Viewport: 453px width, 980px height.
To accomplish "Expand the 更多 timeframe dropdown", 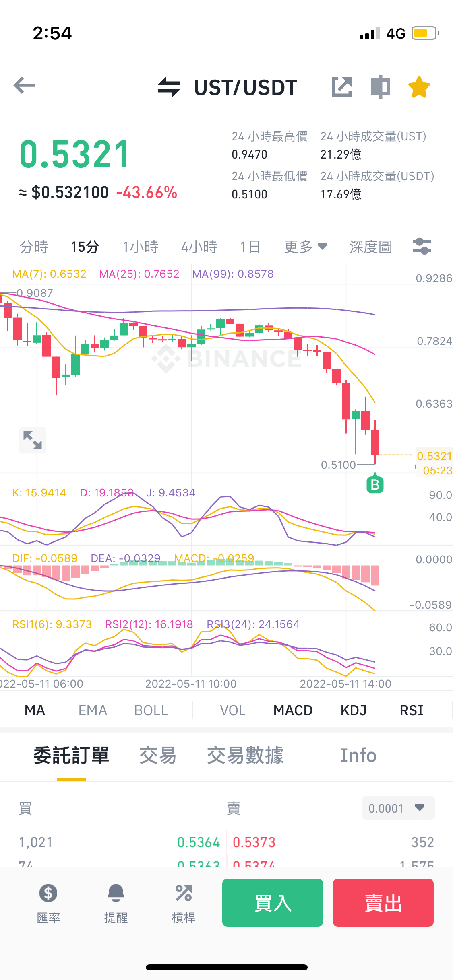I will 306,247.
